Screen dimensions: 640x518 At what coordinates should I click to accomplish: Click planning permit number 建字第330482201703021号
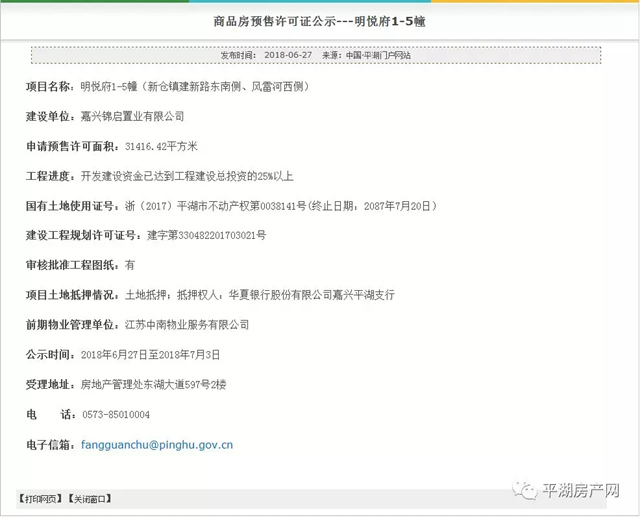click(x=206, y=236)
